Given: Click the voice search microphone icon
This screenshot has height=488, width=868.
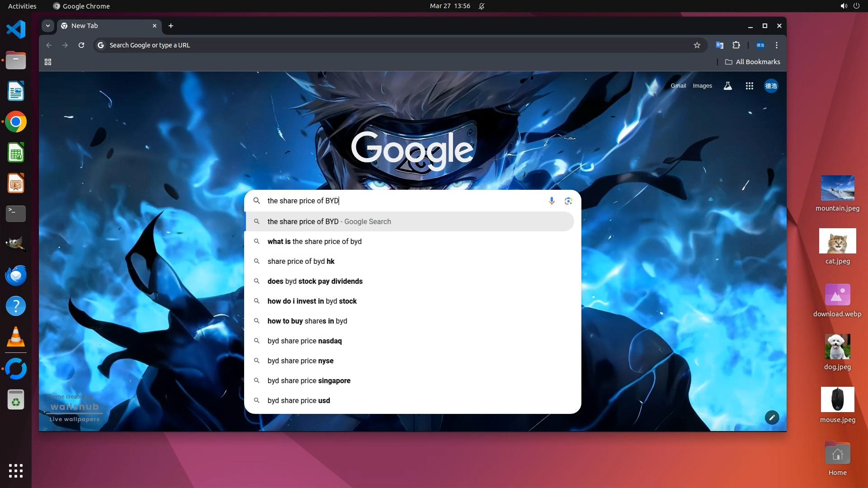Looking at the screenshot, I should pyautogui.click(x=552, y=201).
